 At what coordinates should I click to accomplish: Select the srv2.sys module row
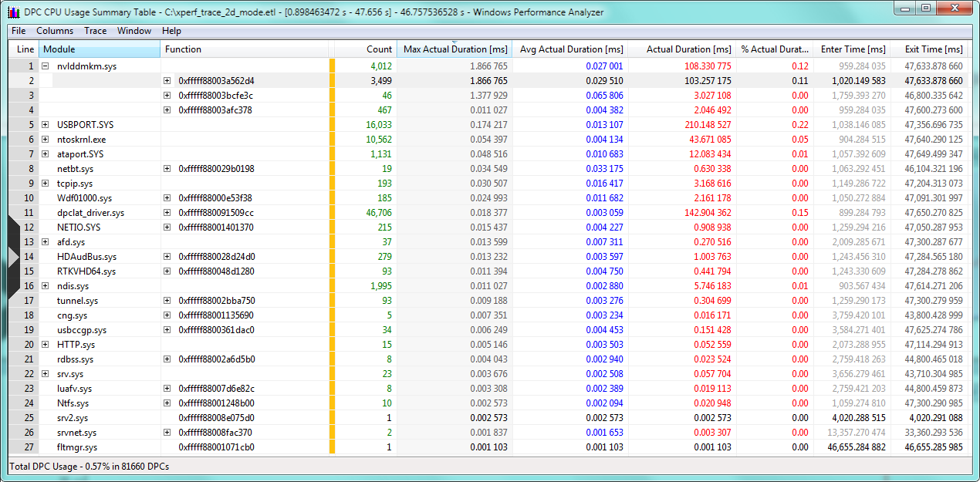pyautogui.click(x=489, y=418)
